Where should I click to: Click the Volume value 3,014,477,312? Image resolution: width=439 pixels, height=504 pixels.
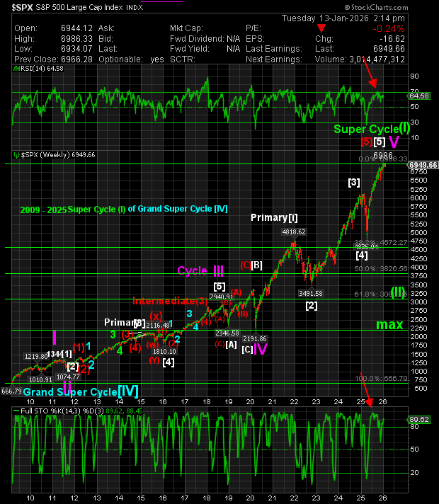click(x=377, y=59)
